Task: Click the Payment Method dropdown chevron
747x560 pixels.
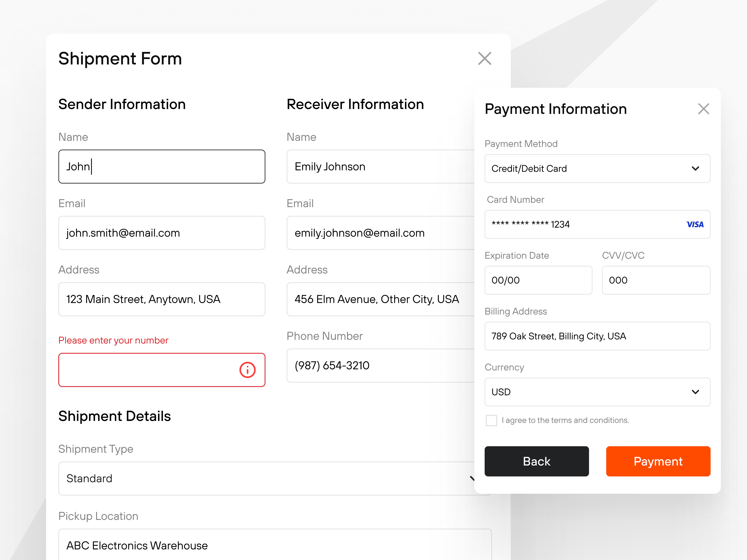Action: click(x=696, y=168)
